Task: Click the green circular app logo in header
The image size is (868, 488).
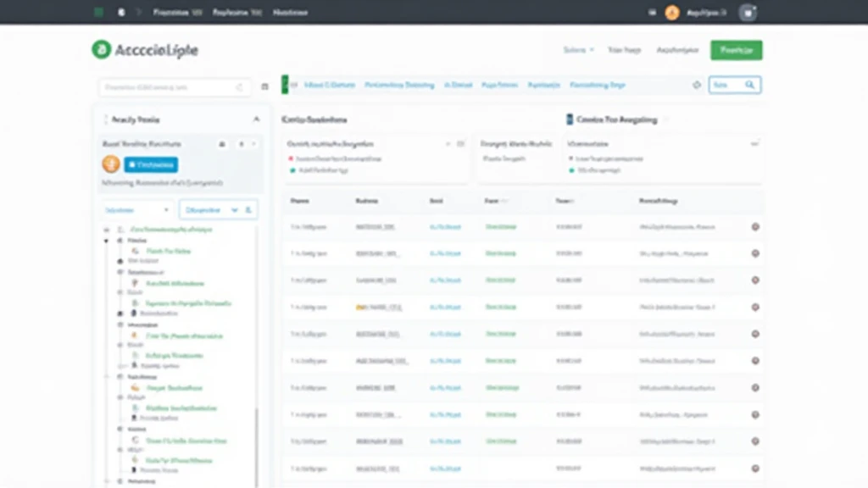Action: tap(101, 50)
